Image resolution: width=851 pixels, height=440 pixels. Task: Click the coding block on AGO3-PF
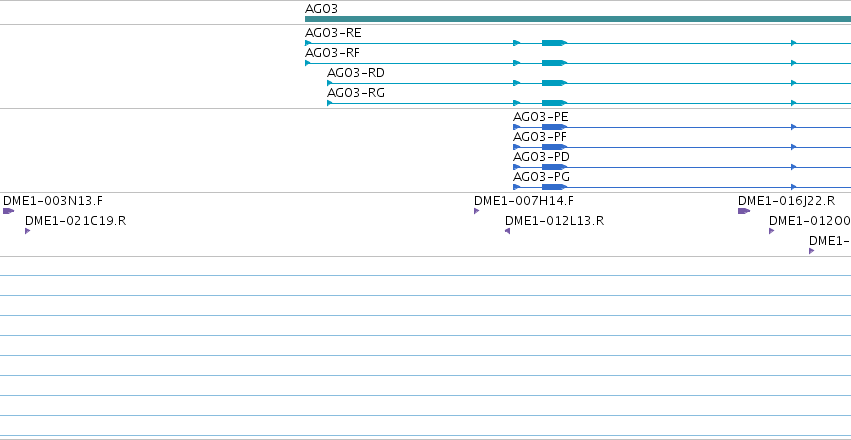tap(554, 147)
